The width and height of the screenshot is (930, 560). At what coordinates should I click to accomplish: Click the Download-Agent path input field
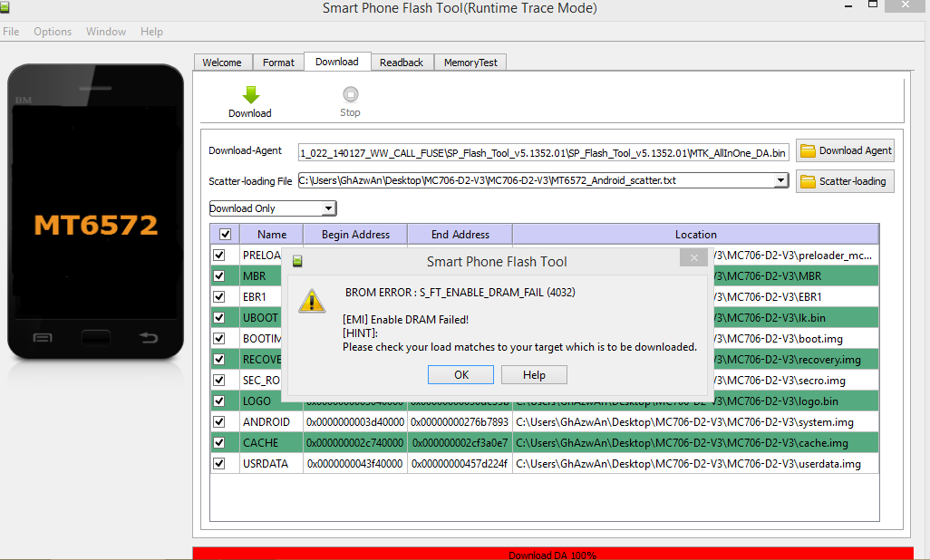[x=543, y=152]
